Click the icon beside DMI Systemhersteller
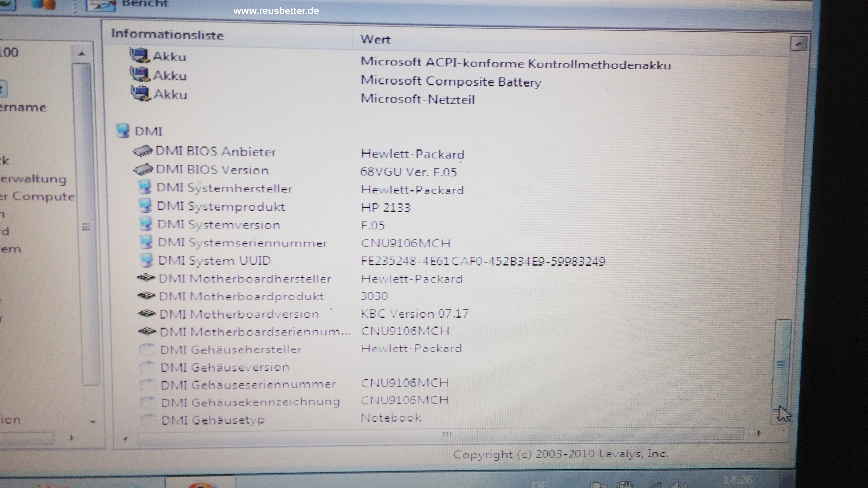Viewport: 868px width, 488px height. click(145, 187)
